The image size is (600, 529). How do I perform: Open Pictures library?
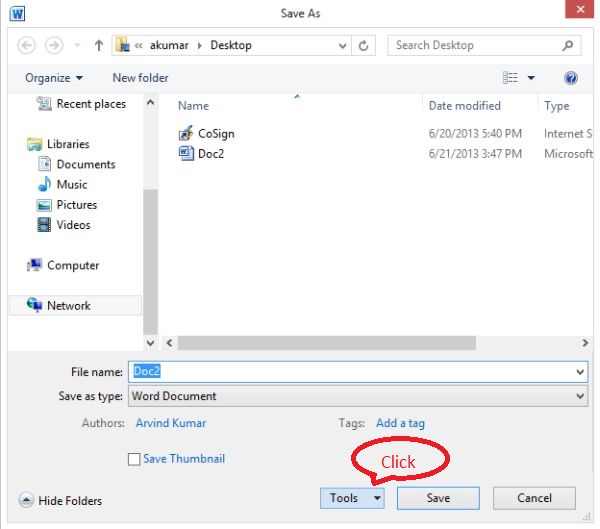coord(77,205)
